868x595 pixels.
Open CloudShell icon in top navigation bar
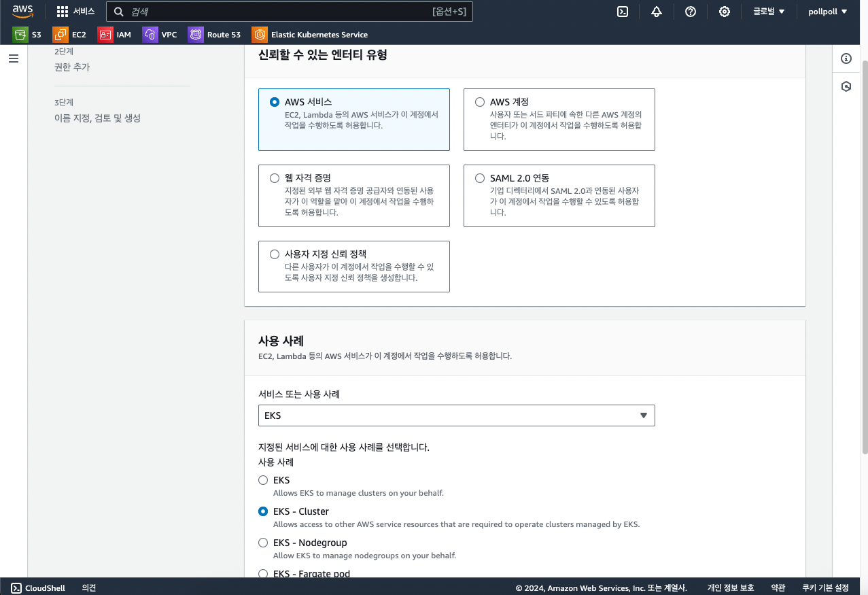point(622,12)
